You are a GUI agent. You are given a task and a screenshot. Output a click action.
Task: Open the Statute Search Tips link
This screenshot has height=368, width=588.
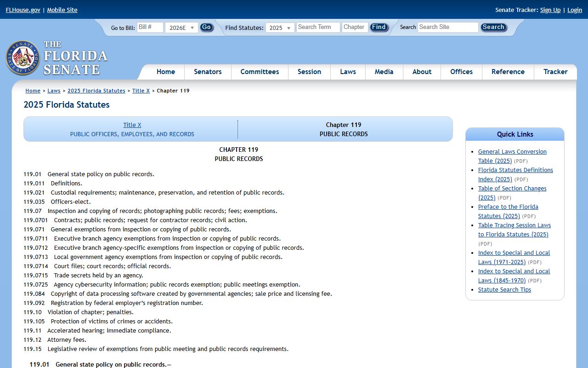(x=504, y=289)
